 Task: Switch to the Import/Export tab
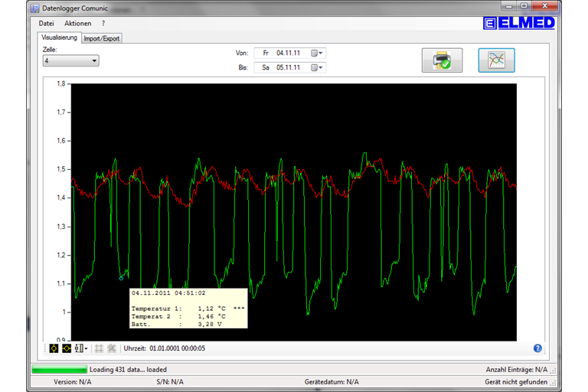coord(102,38)
